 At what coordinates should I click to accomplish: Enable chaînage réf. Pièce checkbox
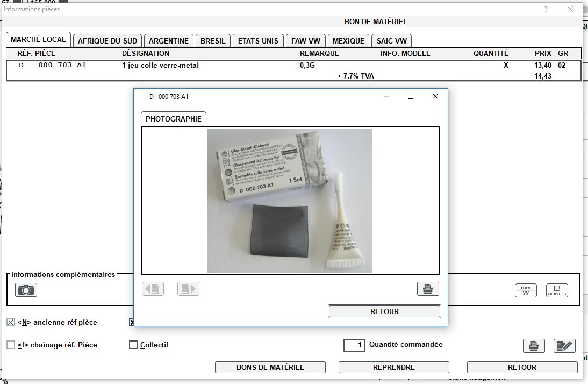coord(11,345)
